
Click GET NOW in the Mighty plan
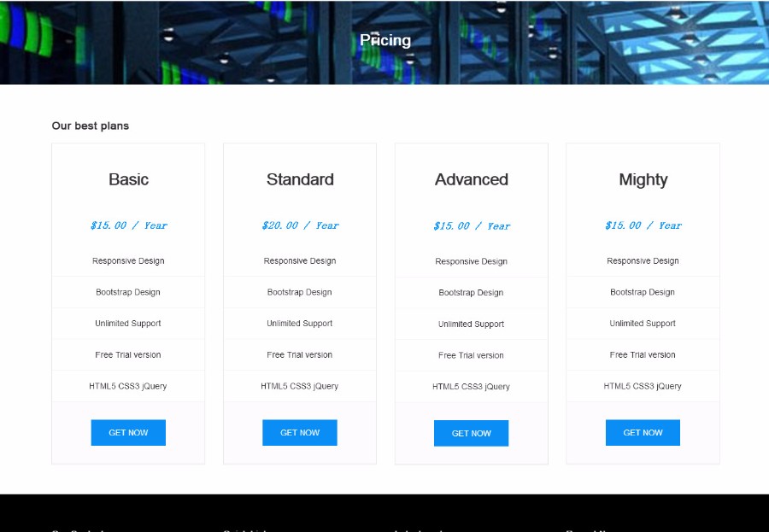pos(643,432)
